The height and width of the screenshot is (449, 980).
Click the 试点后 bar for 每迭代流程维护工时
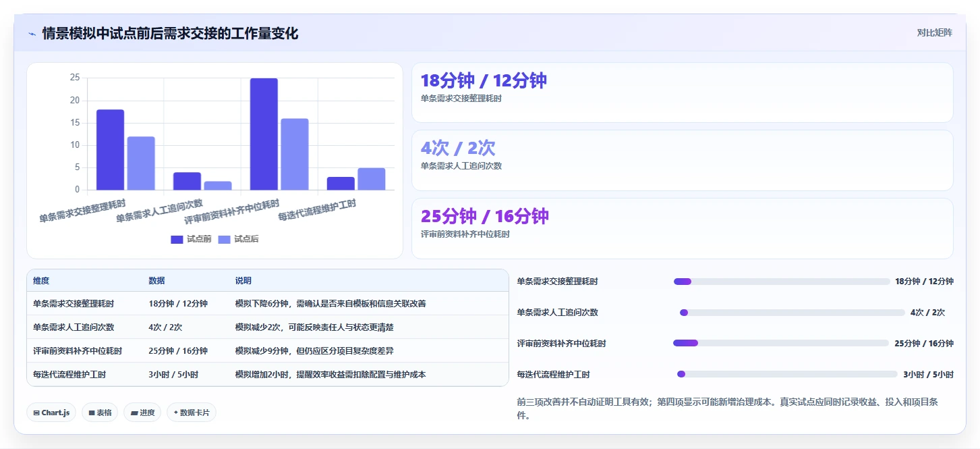point(372,179)
